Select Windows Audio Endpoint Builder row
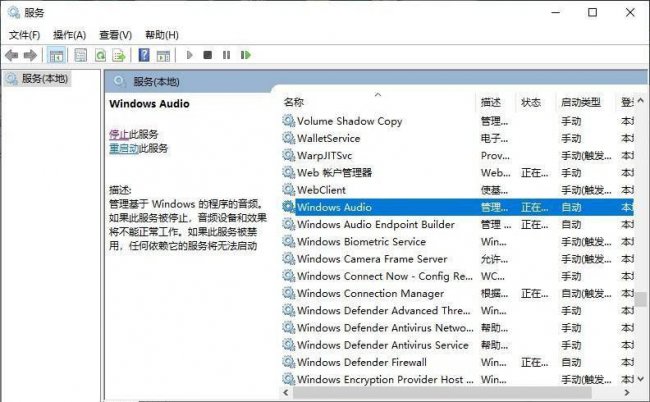The height and width of the screenshot is (402, 650). point(458,224)
